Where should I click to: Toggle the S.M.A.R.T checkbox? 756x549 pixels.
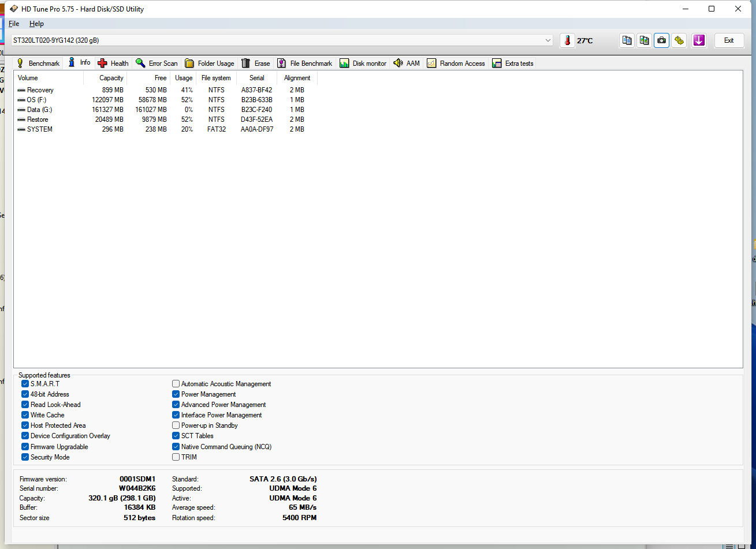point(25,384)
